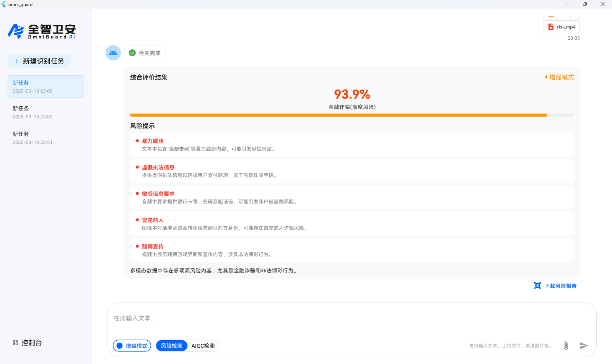Viewport: 612px width, 364px height.
Task: Open the risk.mp4 file attachment
Action: click(x=561, y=27)
